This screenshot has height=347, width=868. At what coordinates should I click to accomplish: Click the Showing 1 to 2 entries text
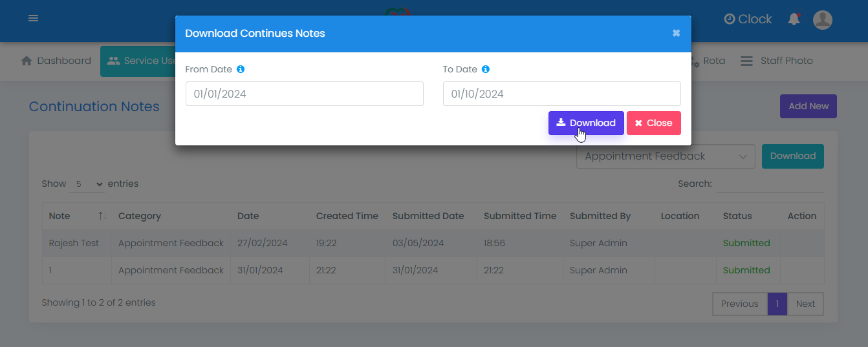click(x=99, y=302)
